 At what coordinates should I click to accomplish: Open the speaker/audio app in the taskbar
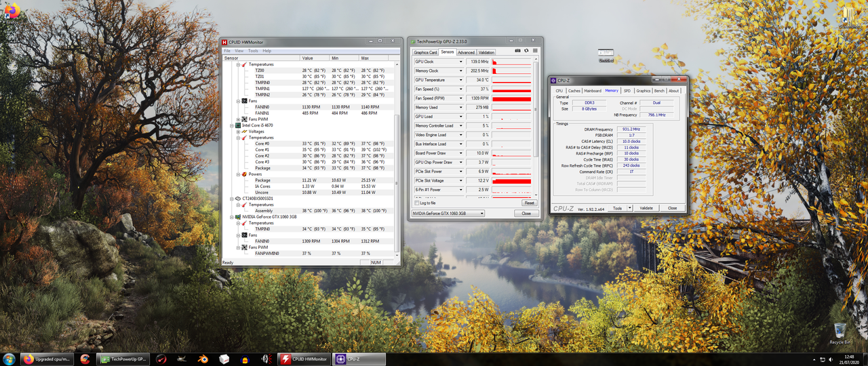pos(266,359)
